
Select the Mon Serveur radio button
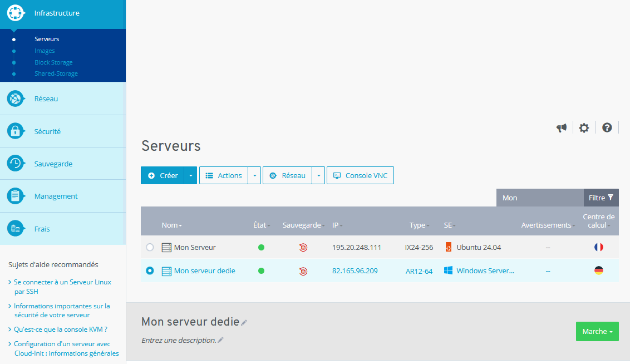[x=150, y=247]
